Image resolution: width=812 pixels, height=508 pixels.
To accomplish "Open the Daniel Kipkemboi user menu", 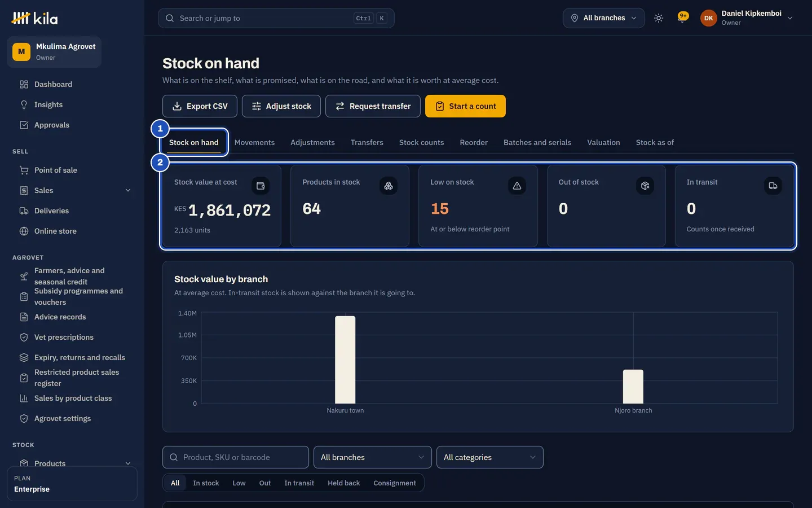I will pos(747,18).
